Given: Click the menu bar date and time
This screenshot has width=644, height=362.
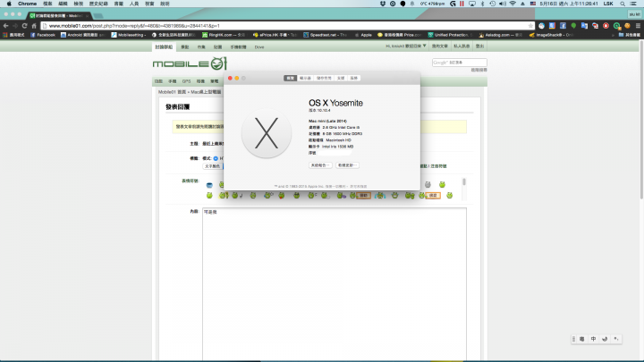Looking at the screenshot, I should point(569,4).
